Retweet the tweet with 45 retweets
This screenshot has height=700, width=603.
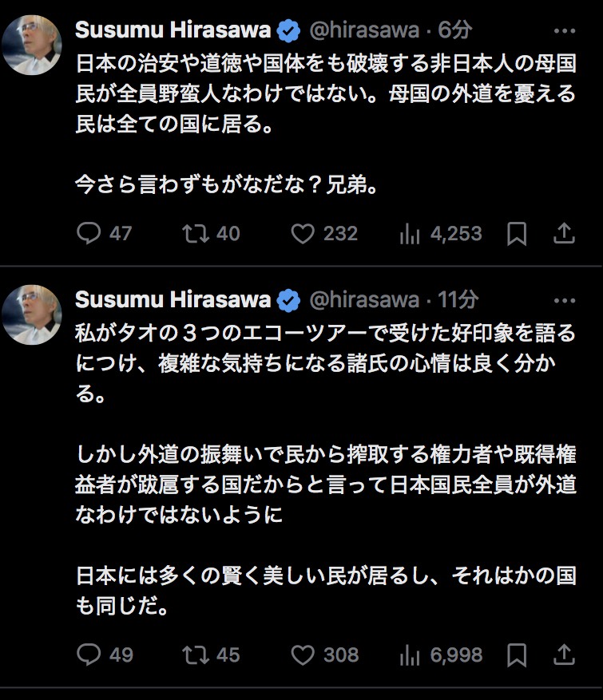click(x=193, y=655)
